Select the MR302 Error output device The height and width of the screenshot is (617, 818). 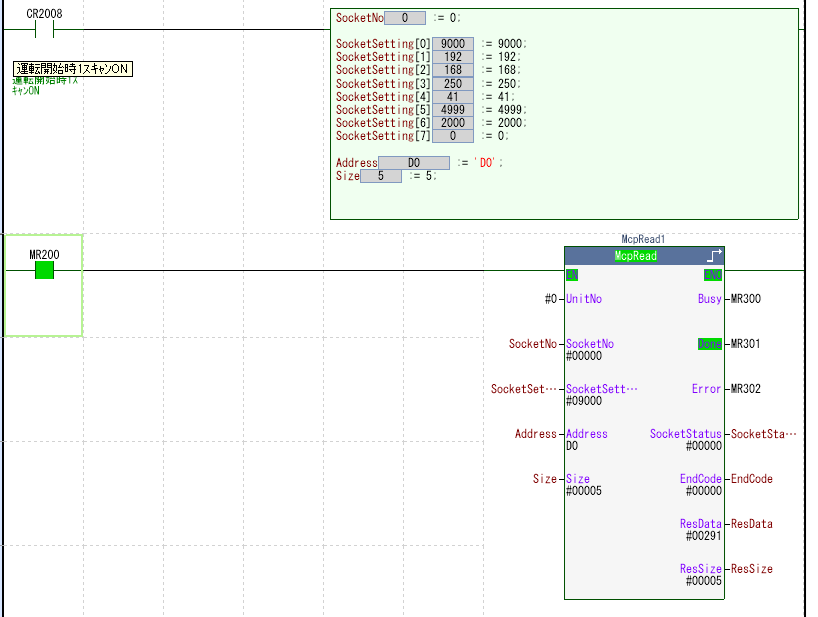click(x=747, y=389)
